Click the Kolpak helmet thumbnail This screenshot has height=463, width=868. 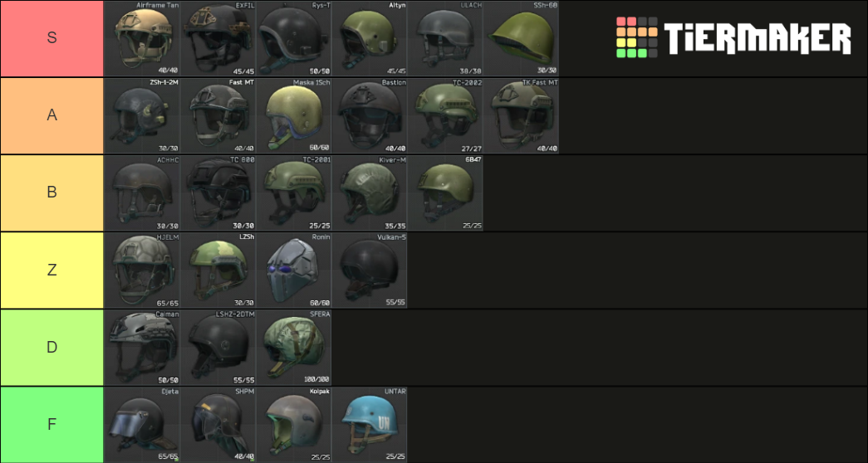(294, 424)
